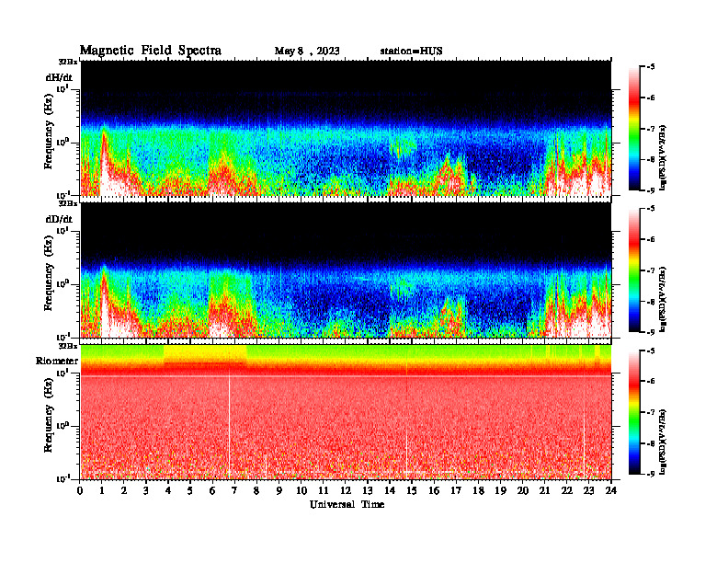Click the top panel color scale bar
Screen dimensions: 728x563
coord(633,128)
